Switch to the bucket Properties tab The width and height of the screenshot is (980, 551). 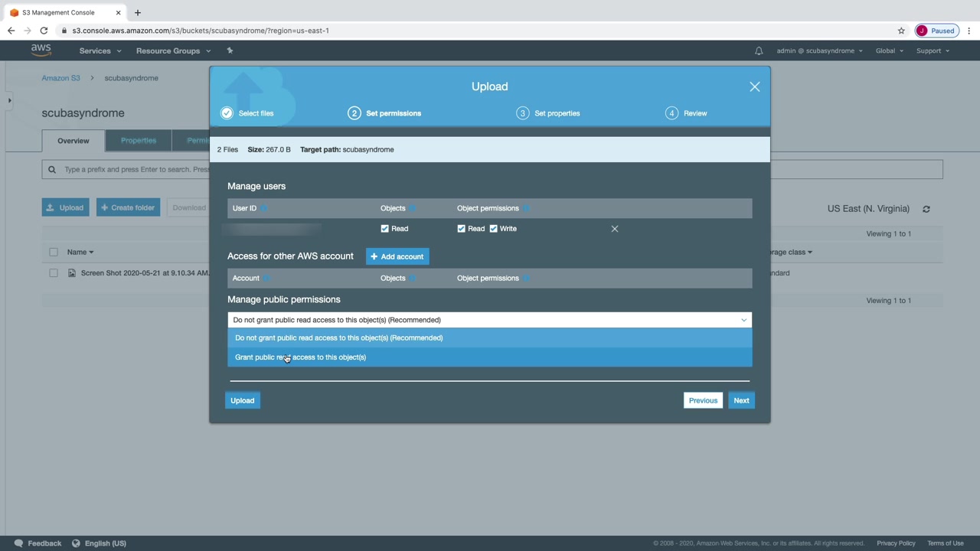coord(139,141)
